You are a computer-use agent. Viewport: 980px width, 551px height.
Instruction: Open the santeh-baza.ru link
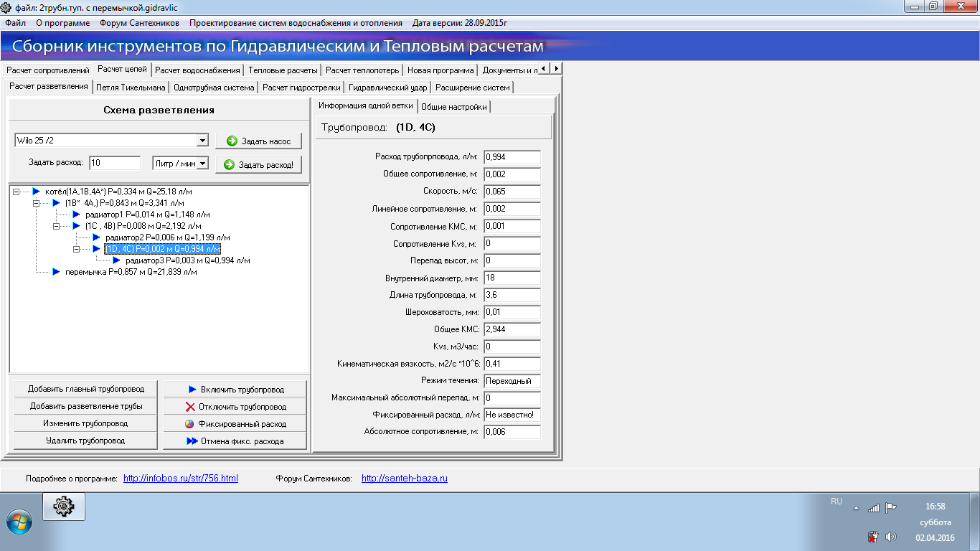pos(405,478)
